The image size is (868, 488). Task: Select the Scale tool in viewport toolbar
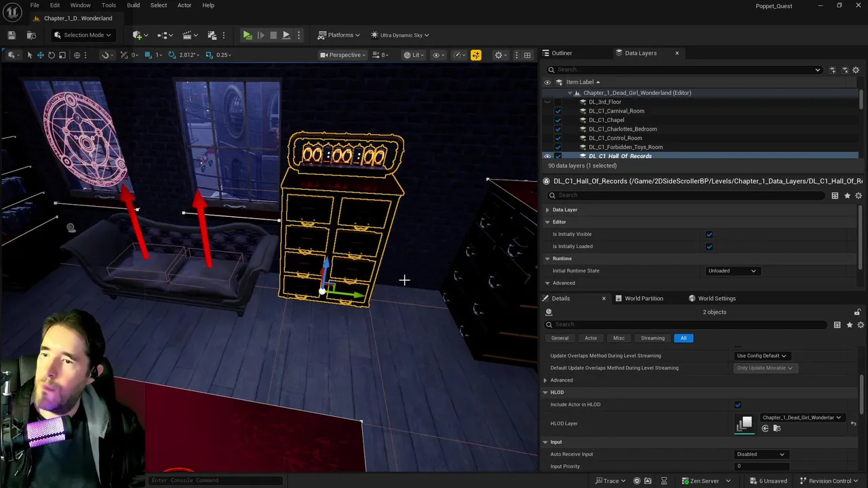pos(62,55)
